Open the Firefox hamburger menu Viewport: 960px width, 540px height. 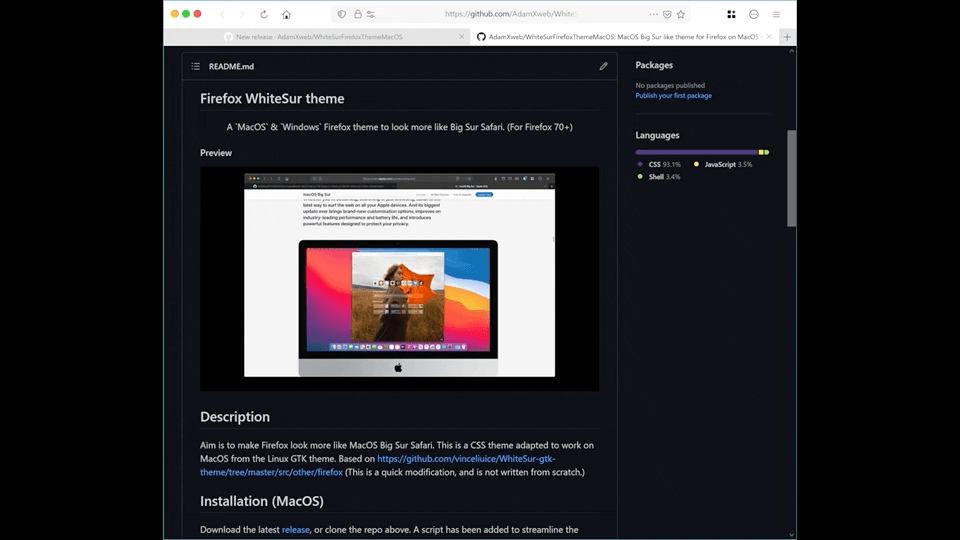(776, 14)
